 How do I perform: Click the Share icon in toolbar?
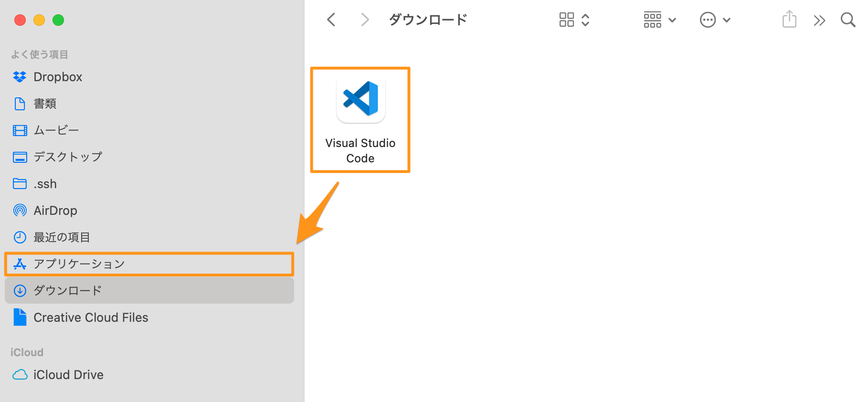coord(789,20)
